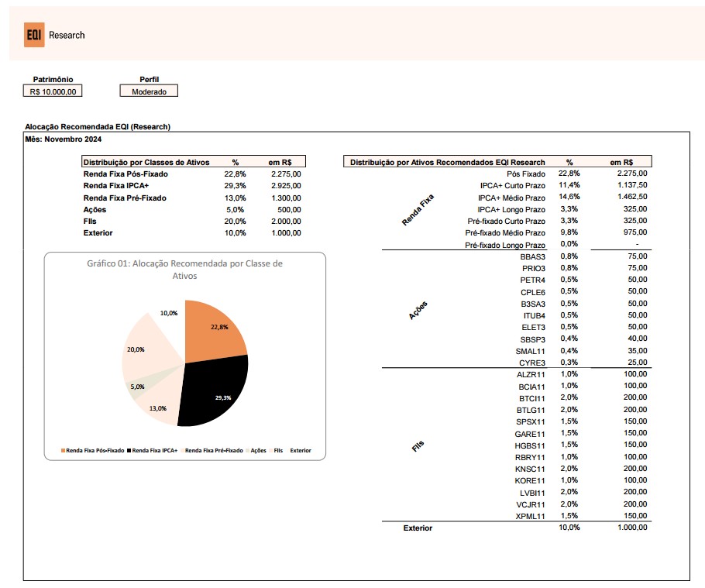
Task: Click the ITUB4 ticker
Action: point(534,315)
